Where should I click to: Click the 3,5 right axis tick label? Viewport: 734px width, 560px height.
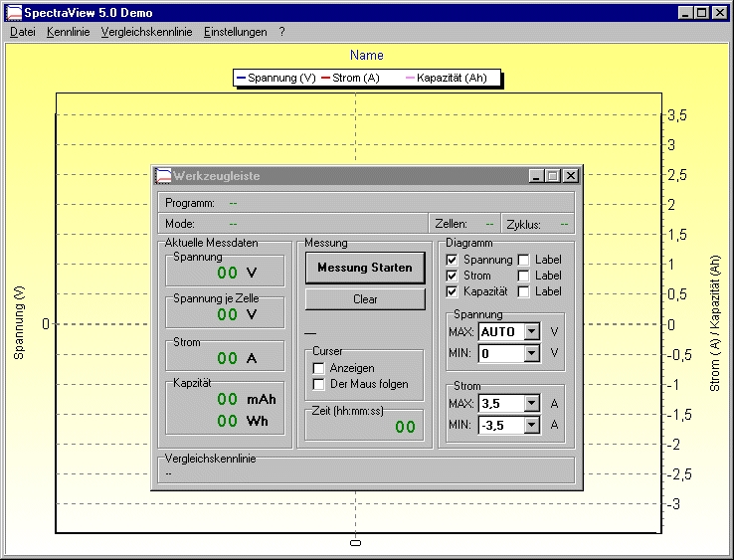point(677,114)
